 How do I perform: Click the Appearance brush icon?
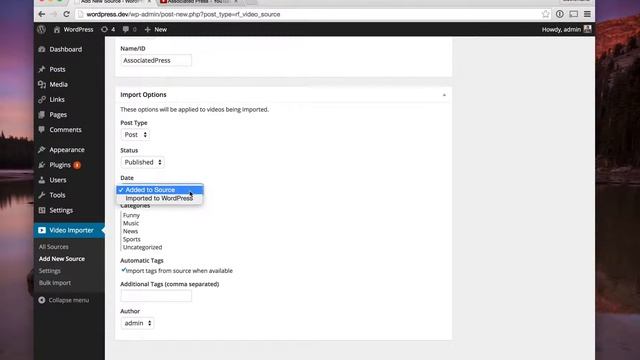click(42, 150)
